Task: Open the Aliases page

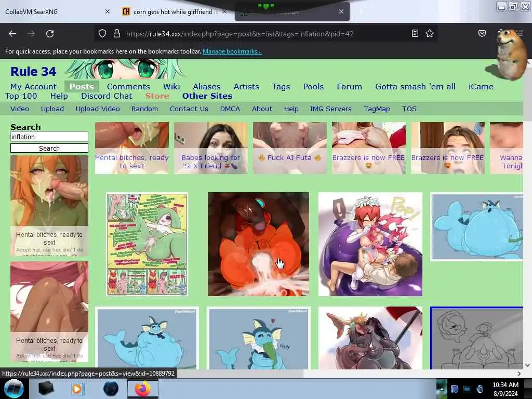Action: [207, 87]
